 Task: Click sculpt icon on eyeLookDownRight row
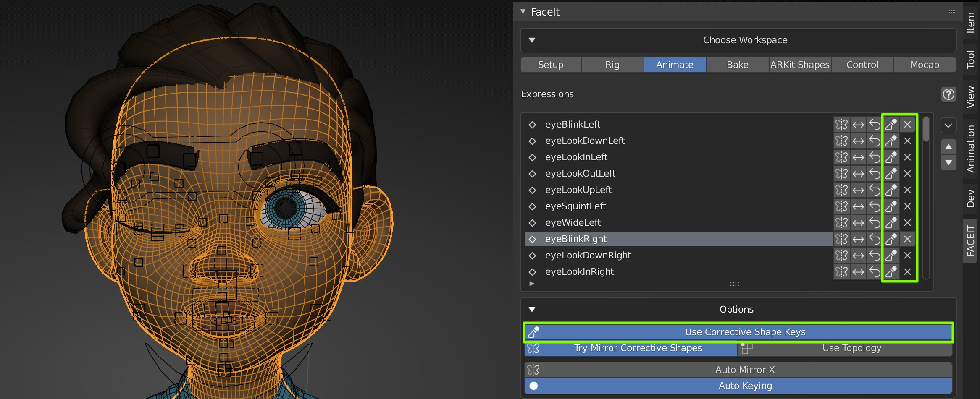(891, 256)
